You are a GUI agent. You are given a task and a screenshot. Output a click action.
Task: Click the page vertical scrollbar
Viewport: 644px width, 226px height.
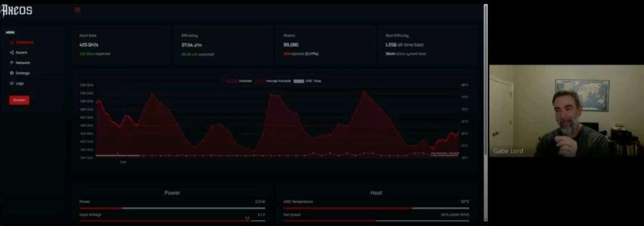point(486,113)
